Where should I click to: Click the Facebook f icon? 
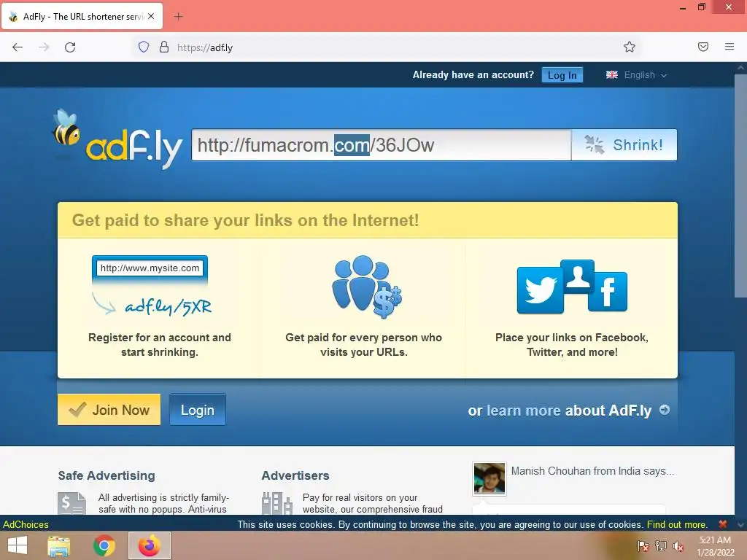coord(608,292)
